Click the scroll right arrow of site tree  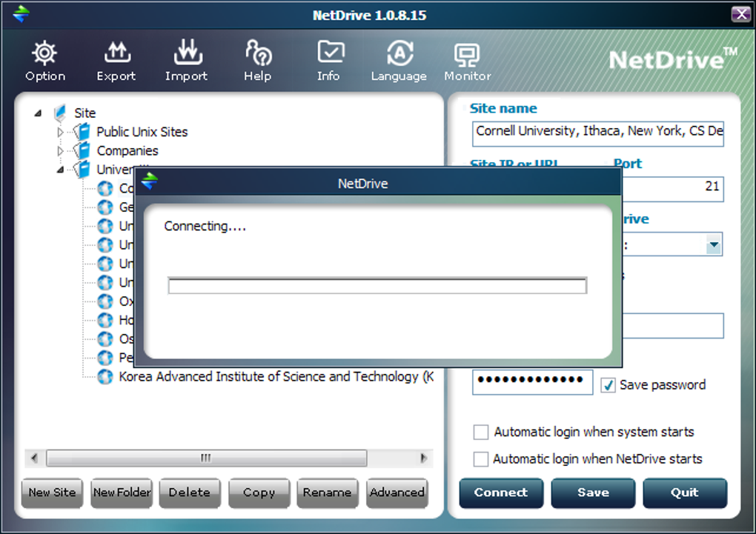pos(424,458)
